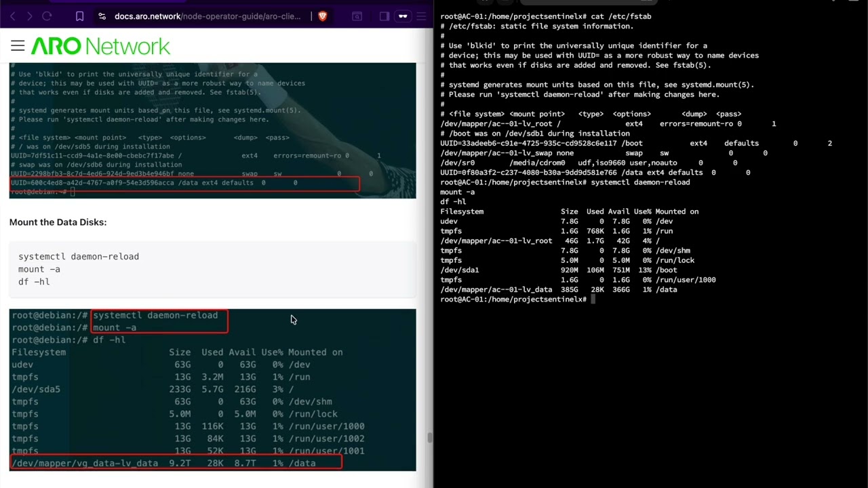Open site settings icon in address bar
The image size is (868, 488).
pos(102,16)
